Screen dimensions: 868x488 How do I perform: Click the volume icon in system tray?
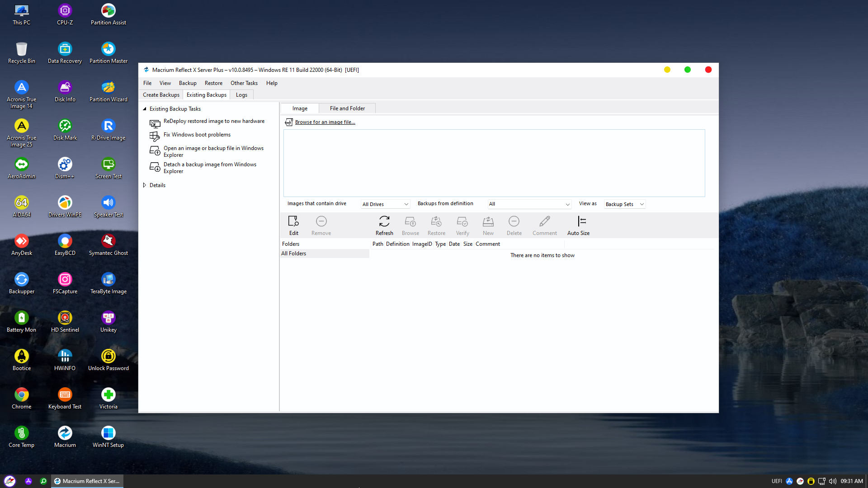pyautogui.click(x=832, y=481)
